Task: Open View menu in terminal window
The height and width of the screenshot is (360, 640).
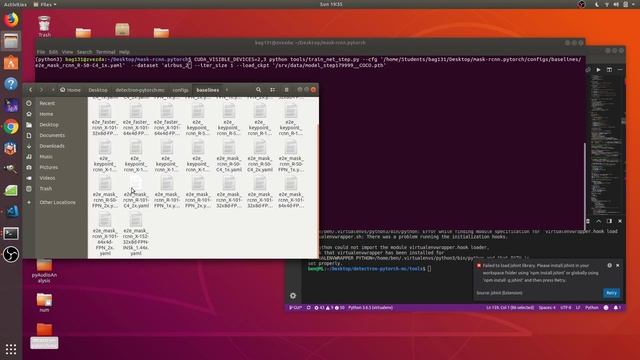Action: tap(67, 52)
